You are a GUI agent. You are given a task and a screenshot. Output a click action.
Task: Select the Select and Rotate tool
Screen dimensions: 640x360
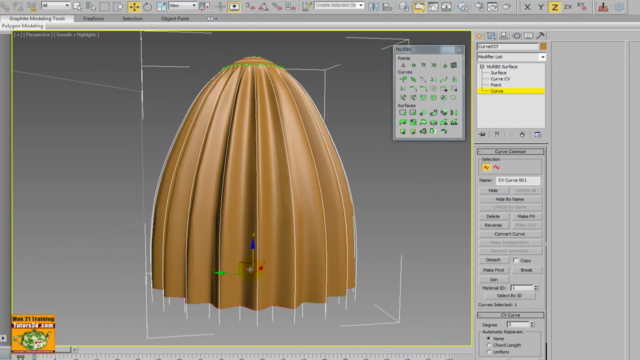click(x=147, y=7)
